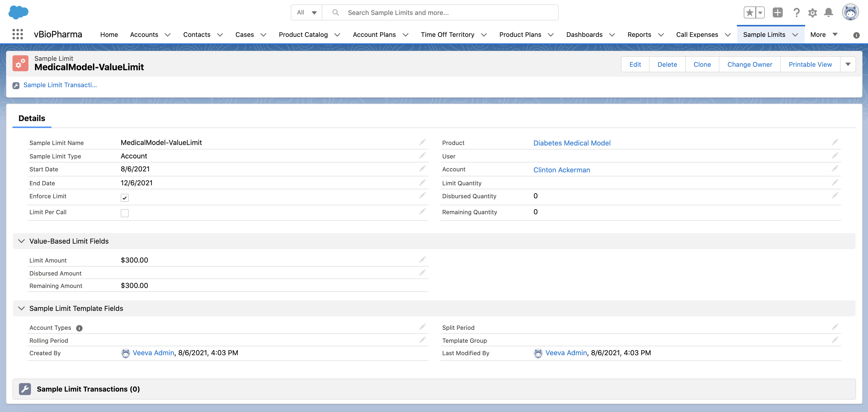Toggle the Enforce Limit checkbox

click(x=125, y=198)
